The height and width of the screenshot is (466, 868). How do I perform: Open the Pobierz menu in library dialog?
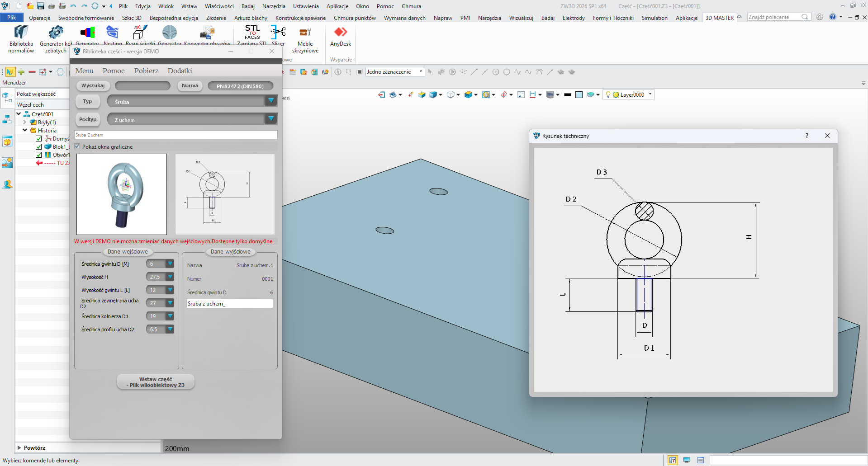pos(146,71)
